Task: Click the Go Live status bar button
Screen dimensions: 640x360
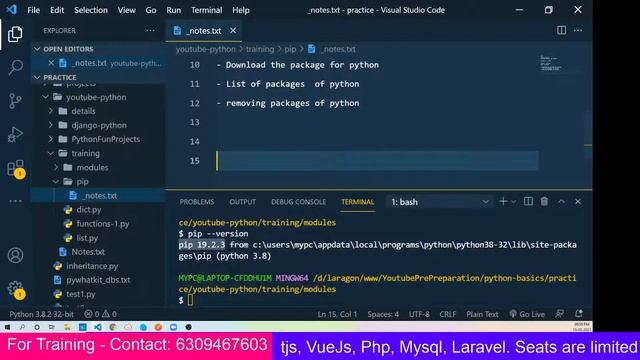Action: tap(527, 314)
